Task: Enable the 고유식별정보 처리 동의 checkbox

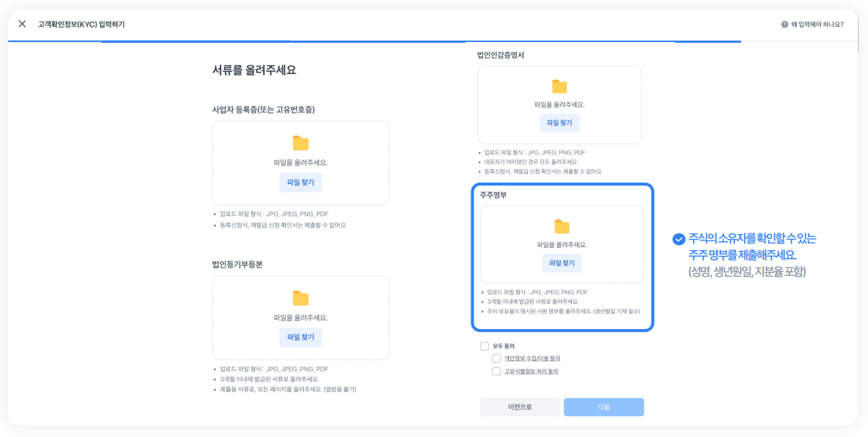Action: coord(496,372)
